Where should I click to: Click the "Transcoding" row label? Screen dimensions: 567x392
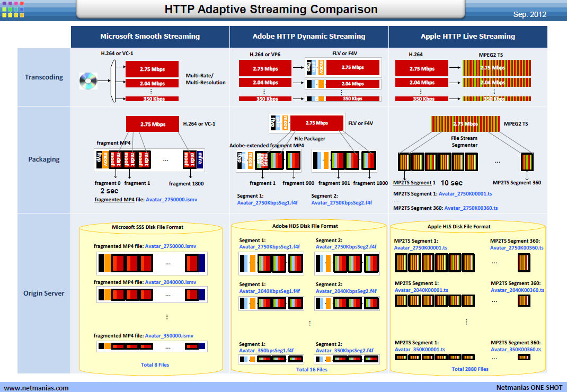click(44, 77)
